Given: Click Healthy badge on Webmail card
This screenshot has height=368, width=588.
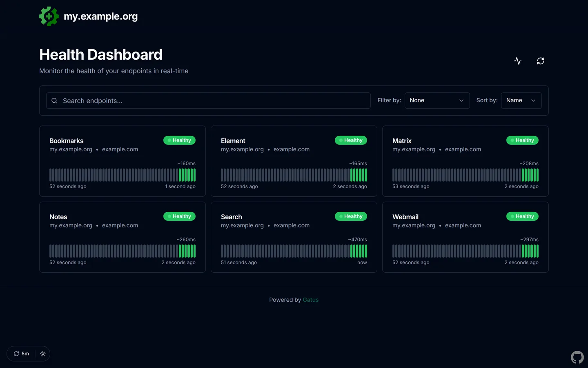Looking at the screenshot, I should [x=522, y=216].
